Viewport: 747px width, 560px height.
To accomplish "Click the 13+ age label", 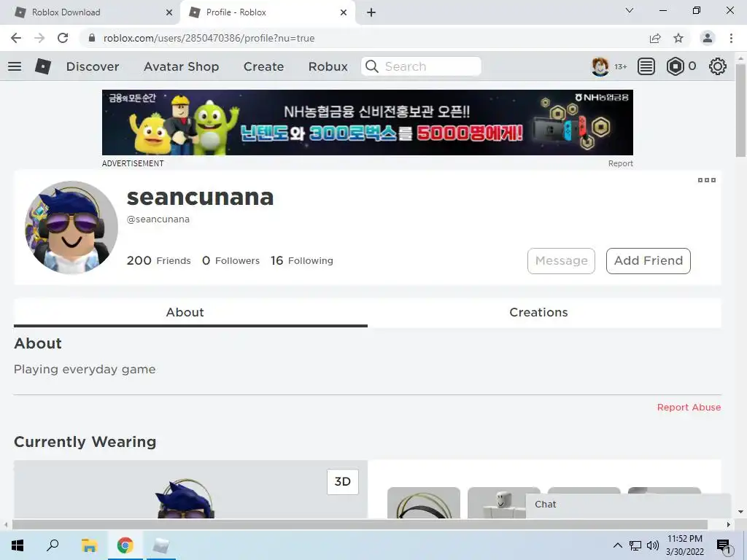I will click(x=620, y=66).
